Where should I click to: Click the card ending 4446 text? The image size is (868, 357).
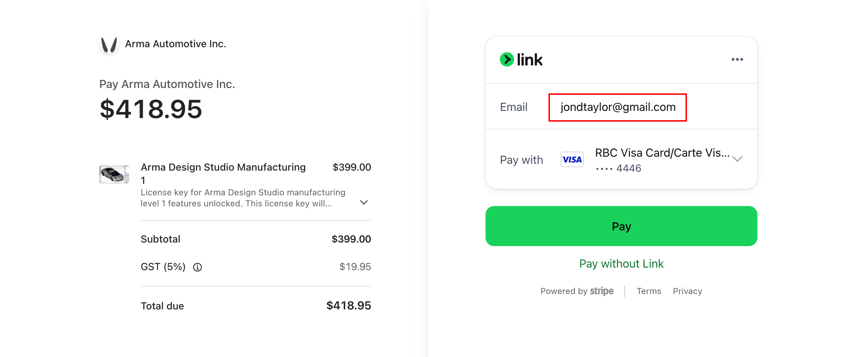[619, 168]
